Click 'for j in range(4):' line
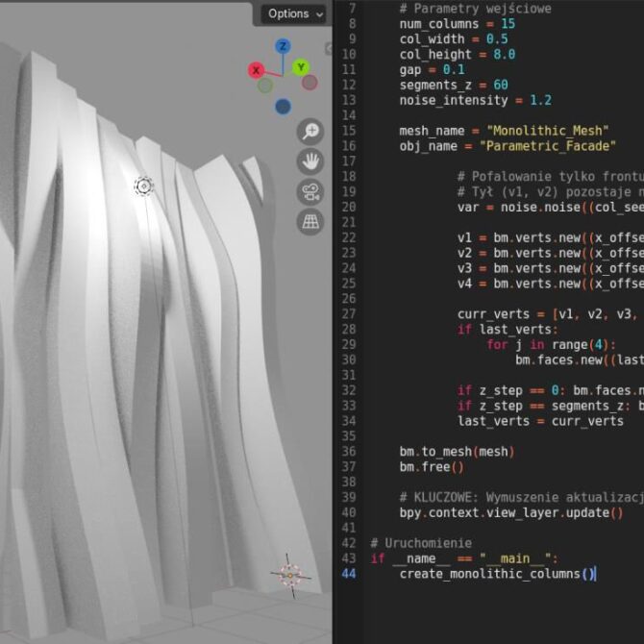The height and width of the screenshot is (644, 644). [551, 345]
